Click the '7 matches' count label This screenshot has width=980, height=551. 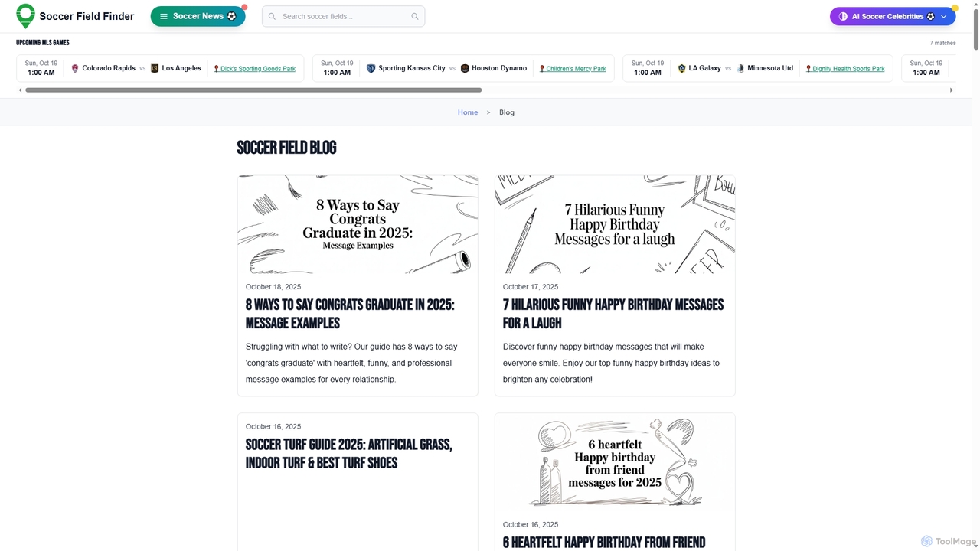coord(942,43)
